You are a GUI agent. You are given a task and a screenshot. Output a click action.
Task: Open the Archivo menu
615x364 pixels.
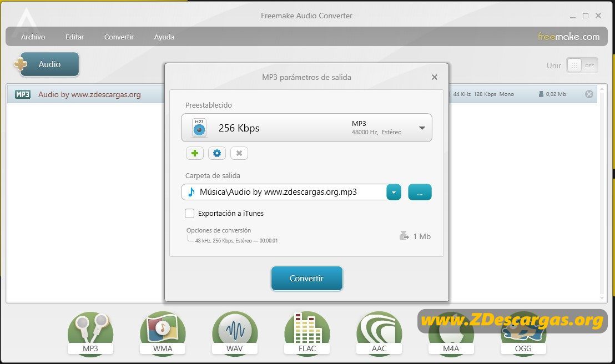(33, 37)
